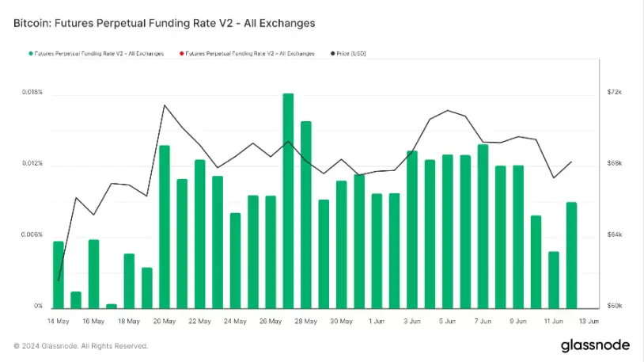Click the $72k price axis label
Image resolution: width=644 pixels, height=362 pixels.
(615, 93)
